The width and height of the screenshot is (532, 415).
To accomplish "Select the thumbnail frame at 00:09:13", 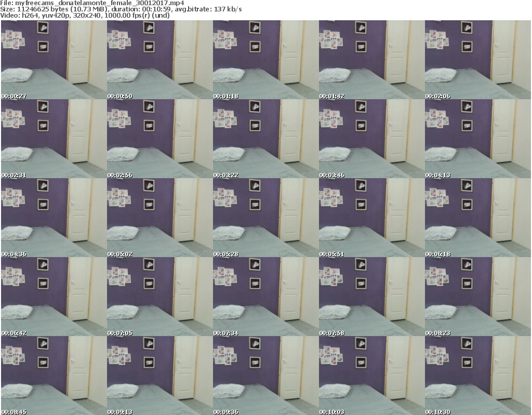I will point(160,376).
